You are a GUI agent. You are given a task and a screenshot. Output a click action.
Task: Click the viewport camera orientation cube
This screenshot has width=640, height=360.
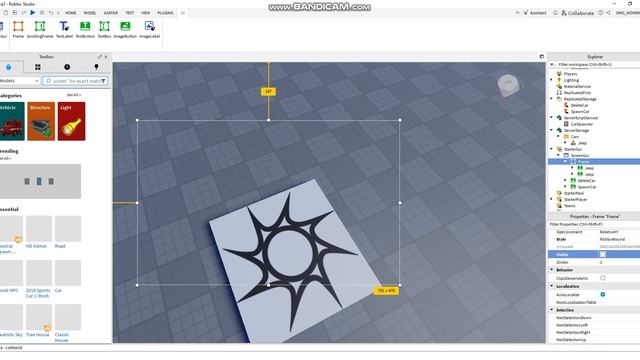point(508,85)
